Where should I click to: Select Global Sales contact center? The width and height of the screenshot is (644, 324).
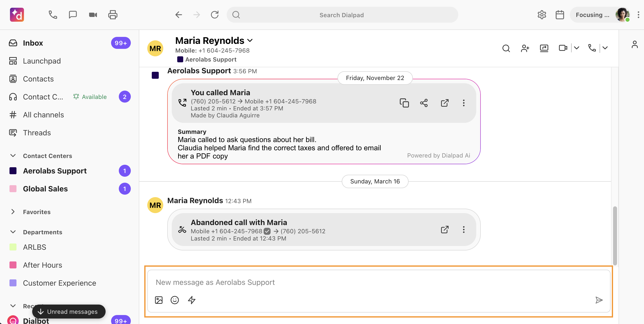pos(69,189)
